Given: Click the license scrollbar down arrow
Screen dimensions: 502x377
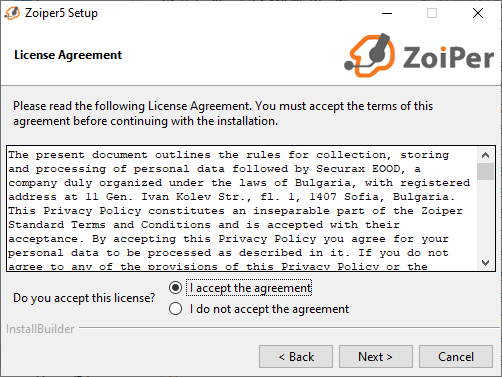Looking at the screenshot, I should click(x=485, y=263).
